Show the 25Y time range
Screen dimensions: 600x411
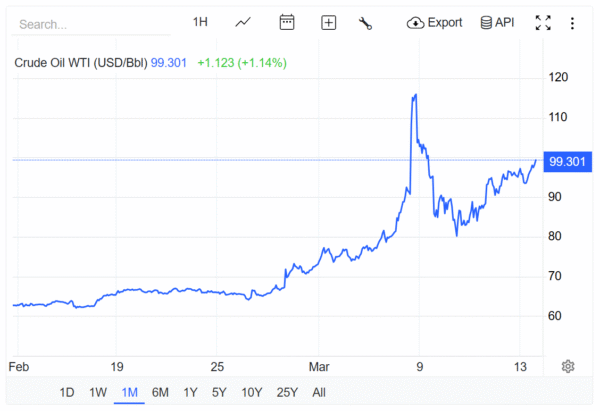point(287,392)
